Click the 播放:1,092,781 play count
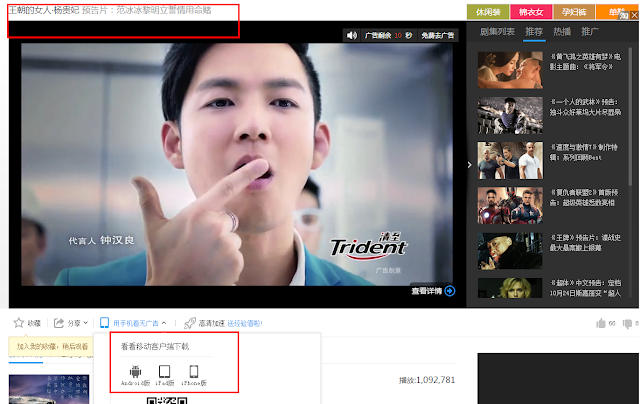 tap(427, 380)
